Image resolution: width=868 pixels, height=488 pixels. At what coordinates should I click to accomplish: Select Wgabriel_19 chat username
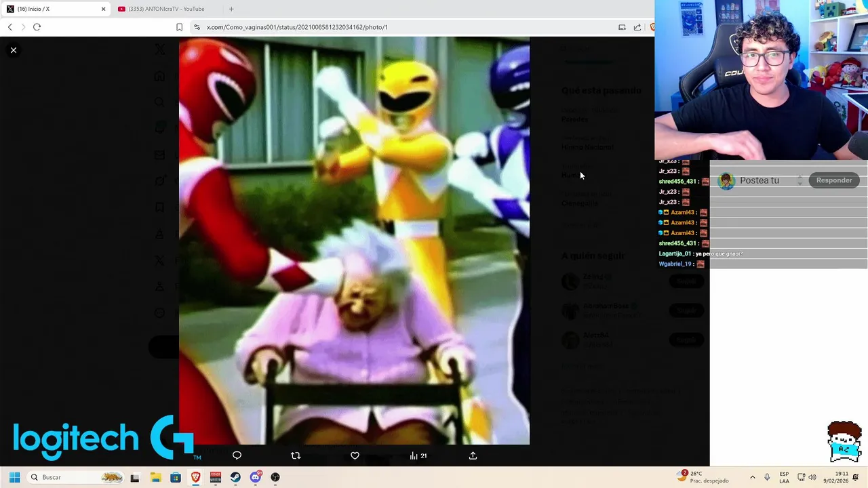[675, 264]
